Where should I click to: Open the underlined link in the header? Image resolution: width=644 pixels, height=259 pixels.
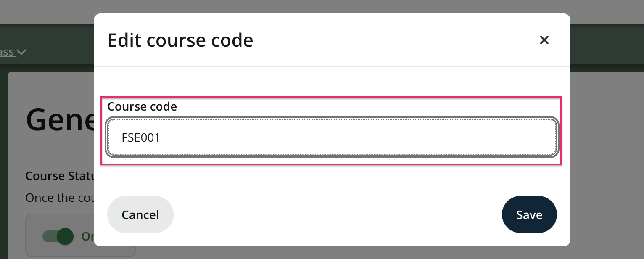click(x=7, y=52)
